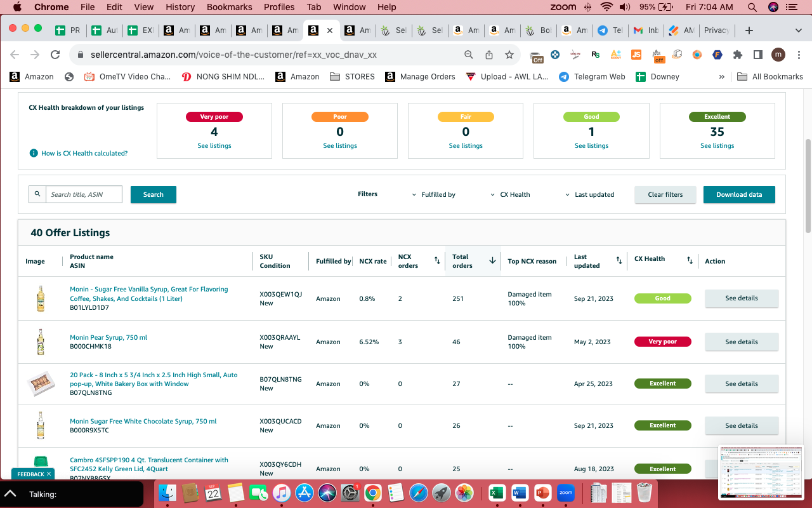Reload the Seller Central page
Viewport: 812px width, 508px height.
tap(55, 55)
